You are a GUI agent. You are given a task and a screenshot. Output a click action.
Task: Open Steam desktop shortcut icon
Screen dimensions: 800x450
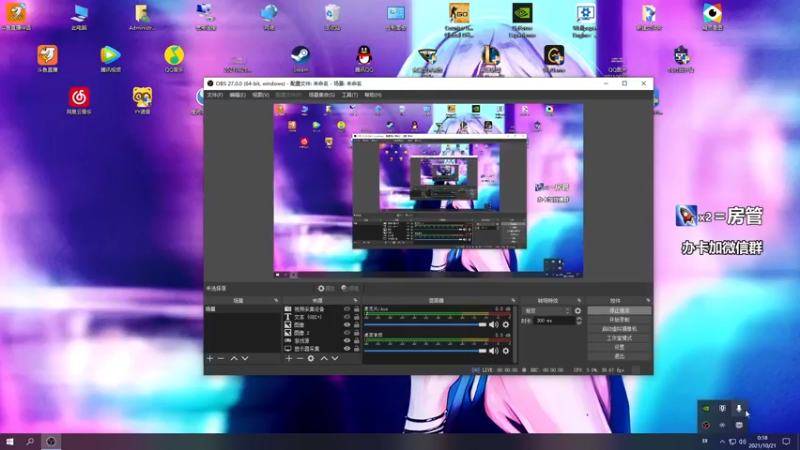point(300,57)
